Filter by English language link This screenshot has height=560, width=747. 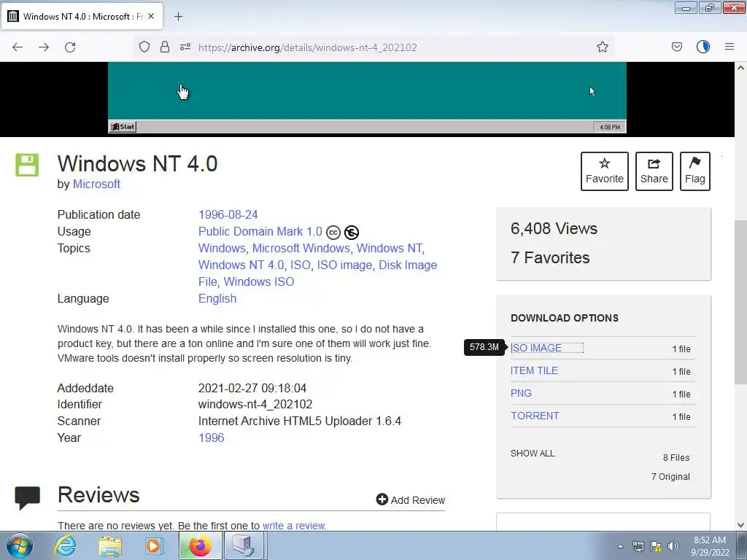point(217,298)
